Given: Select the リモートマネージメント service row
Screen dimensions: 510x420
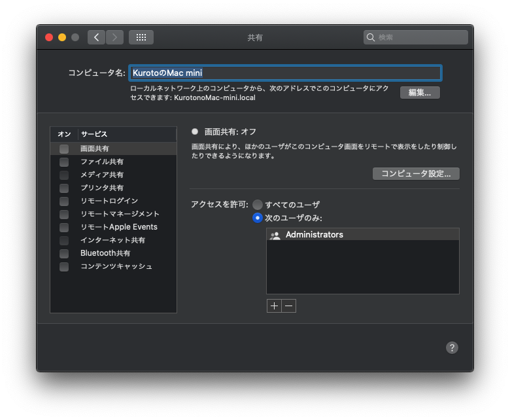Looking at the screenshot, I should [114, 214].
